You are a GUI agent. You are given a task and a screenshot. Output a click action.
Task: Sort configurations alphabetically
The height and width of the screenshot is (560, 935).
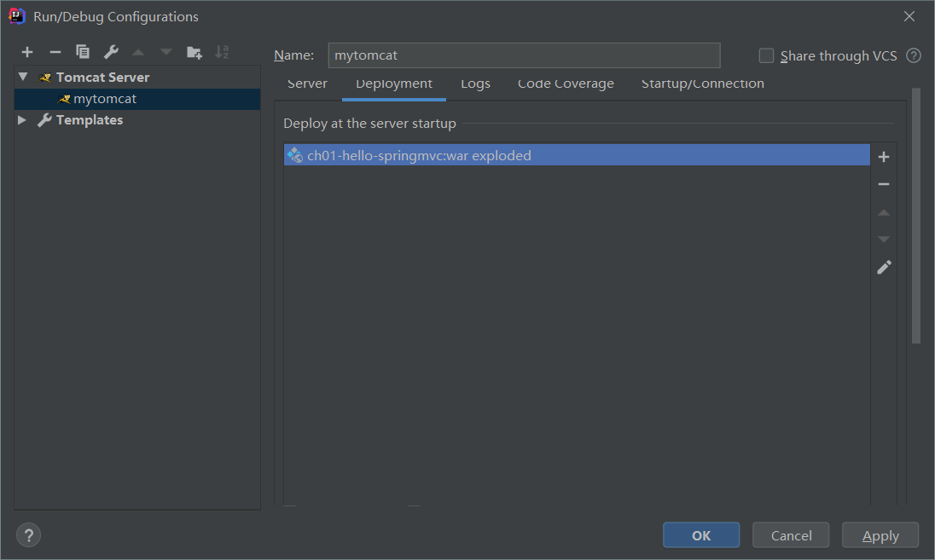[222, 53]
